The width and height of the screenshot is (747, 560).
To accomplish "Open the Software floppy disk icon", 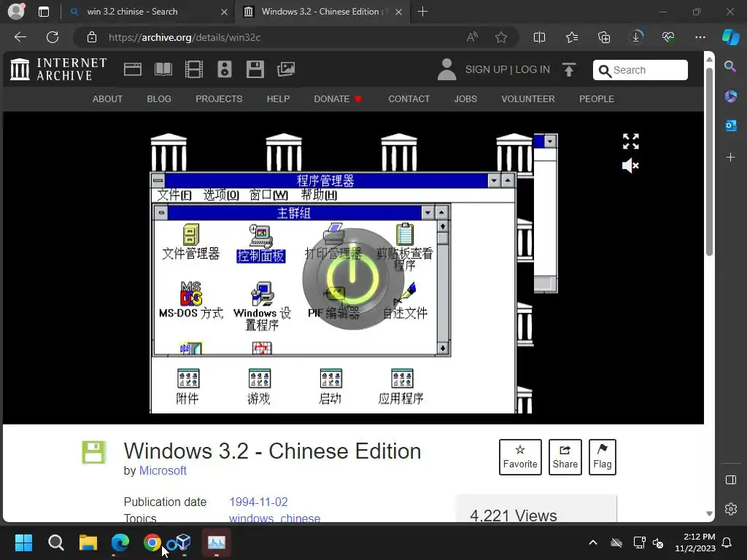I will coord(255,69).
